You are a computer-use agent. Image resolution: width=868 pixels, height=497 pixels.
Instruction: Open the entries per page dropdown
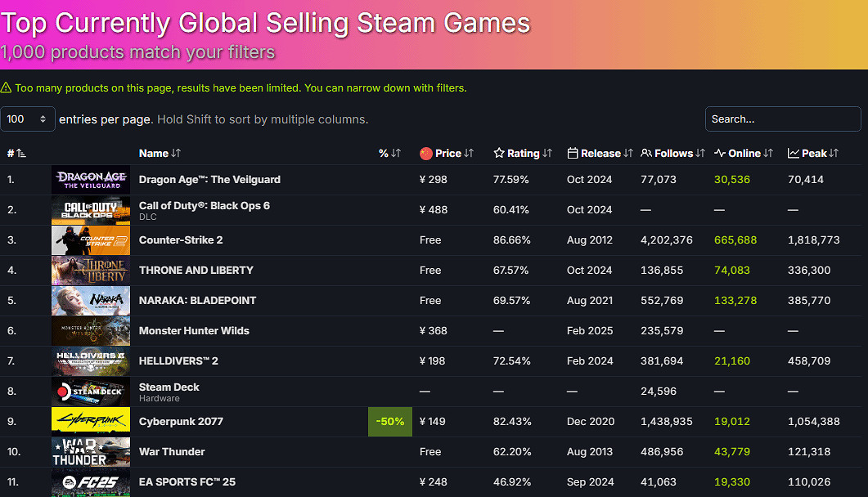click(28, 119)
